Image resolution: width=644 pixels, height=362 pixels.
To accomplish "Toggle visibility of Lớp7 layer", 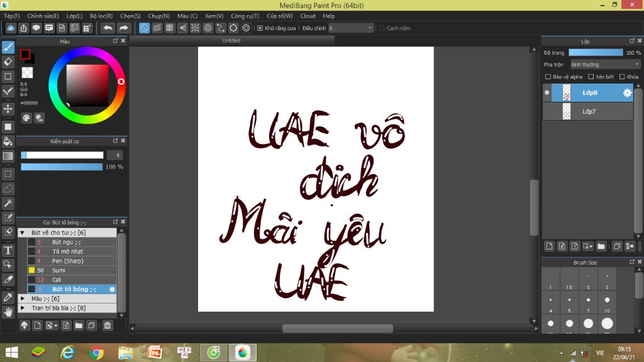I will 547,112.
